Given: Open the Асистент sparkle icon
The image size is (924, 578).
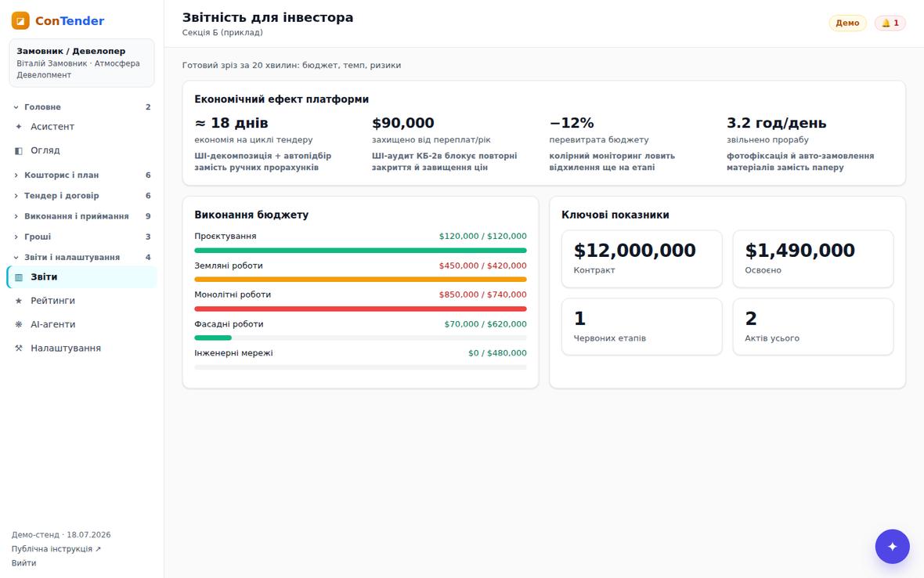Looking at the screenshot, I should click(x=19, y=127).
